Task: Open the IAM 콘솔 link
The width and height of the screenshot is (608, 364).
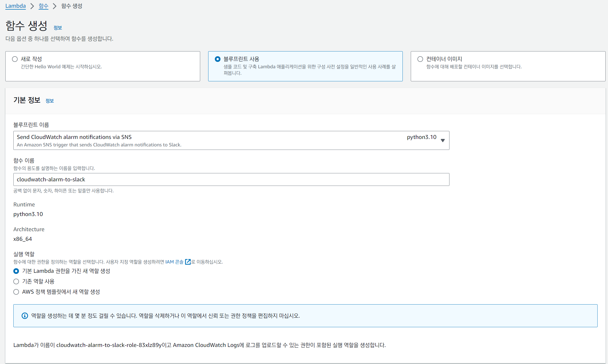Action: tap(174, 262)
